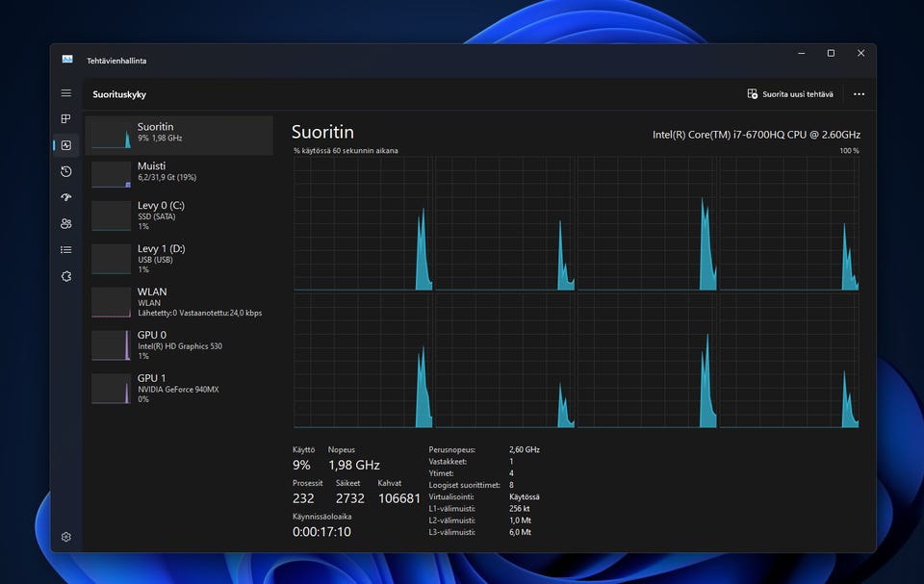Click the 2732 threads value

point(350,498)
